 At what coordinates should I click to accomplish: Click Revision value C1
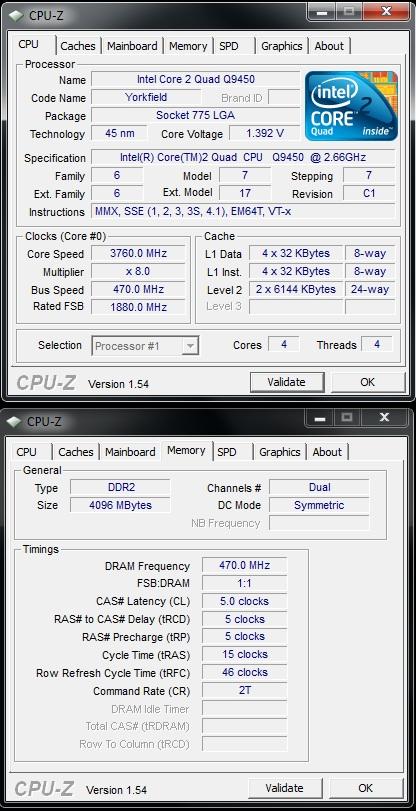click(x=369, y=193)
